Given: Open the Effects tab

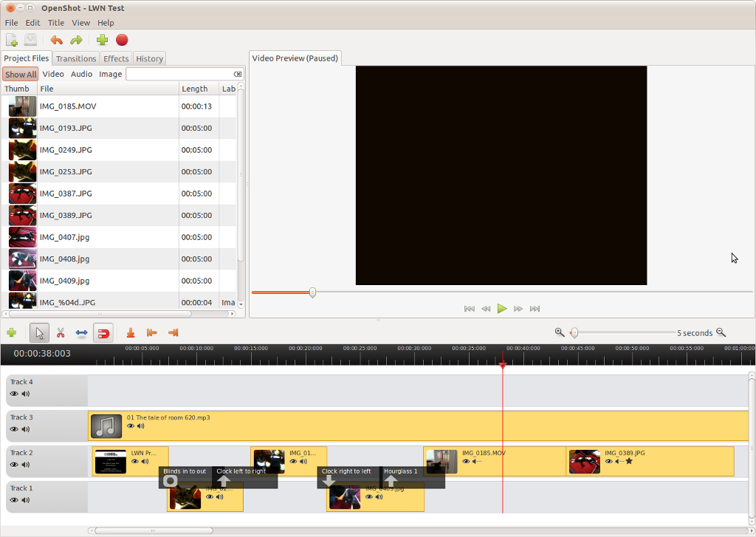Looking at the screenshot, I should 116,58.
